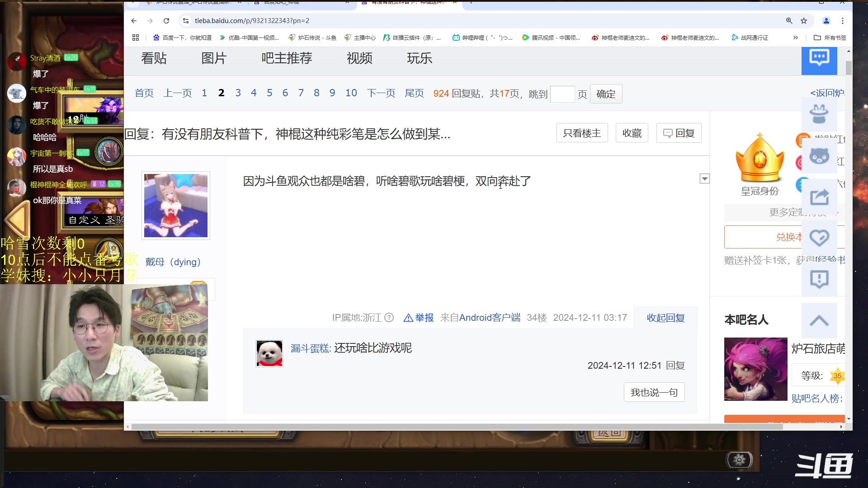Click the 皇冠身份 crown icon
This screenshot has height=488, width=868.
click(760, 158)
